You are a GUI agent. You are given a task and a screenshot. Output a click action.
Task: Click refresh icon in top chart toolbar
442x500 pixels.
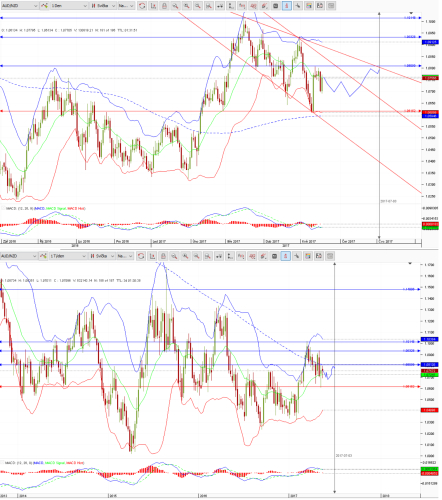[x=142, y=6]
